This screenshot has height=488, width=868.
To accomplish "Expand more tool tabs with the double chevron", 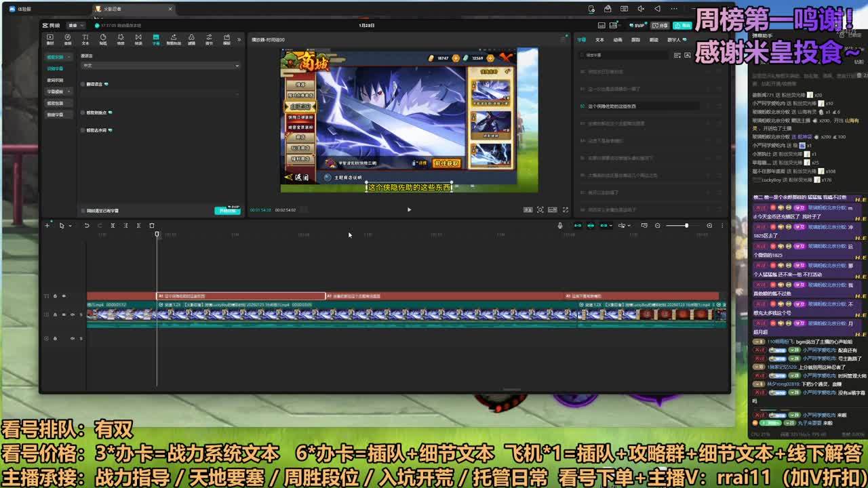I will pyautogui.click(x=239, y=39).
